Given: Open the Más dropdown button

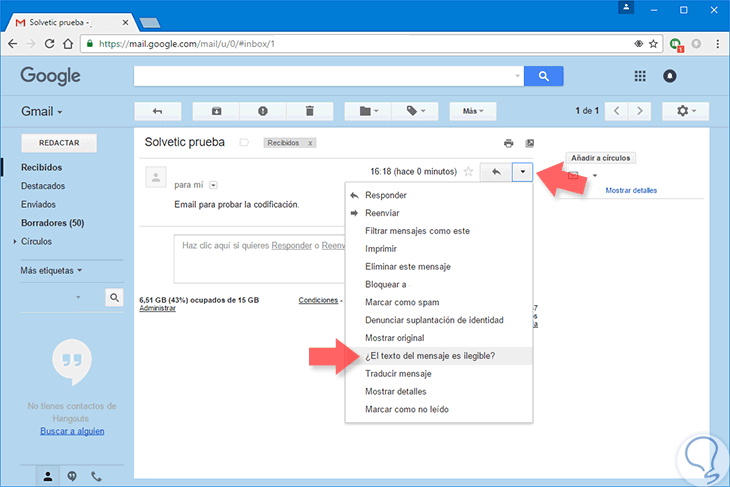Looking at the screenshot, I should [x=473, y=111].
